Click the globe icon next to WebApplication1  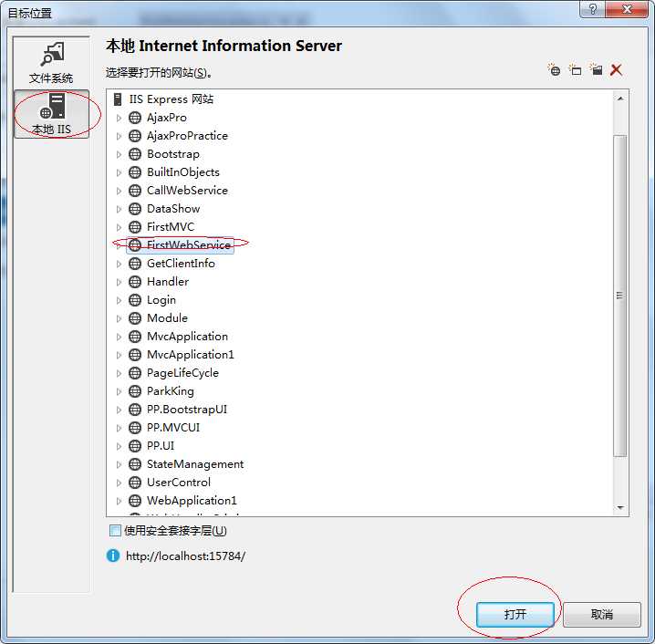(x=135, y=501)
